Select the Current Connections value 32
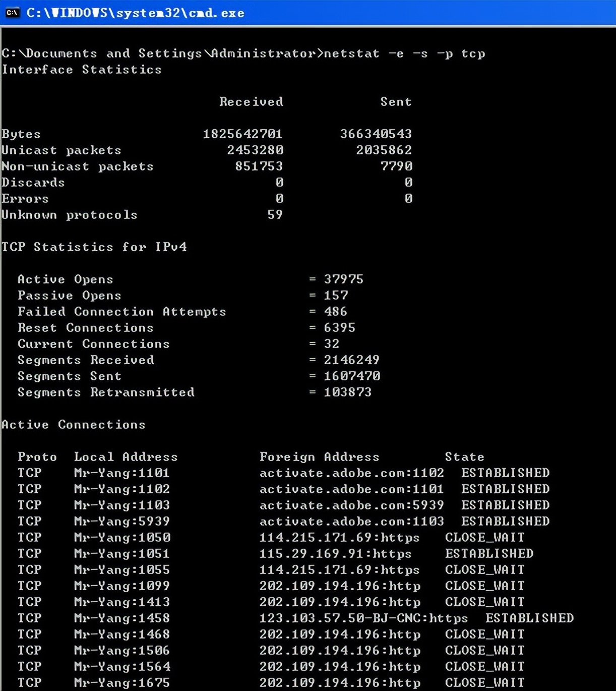Screen dimensions: 616x691 click(x=331, y=343)
